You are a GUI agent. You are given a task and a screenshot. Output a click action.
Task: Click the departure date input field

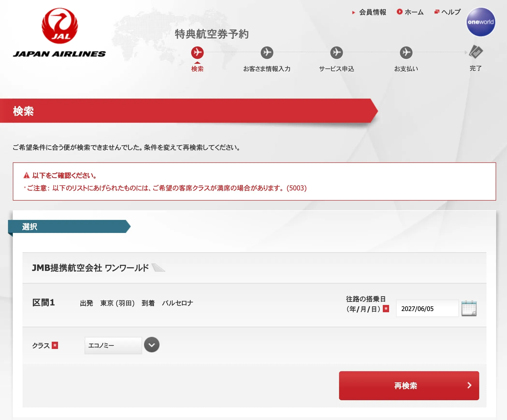coord(427,308)
